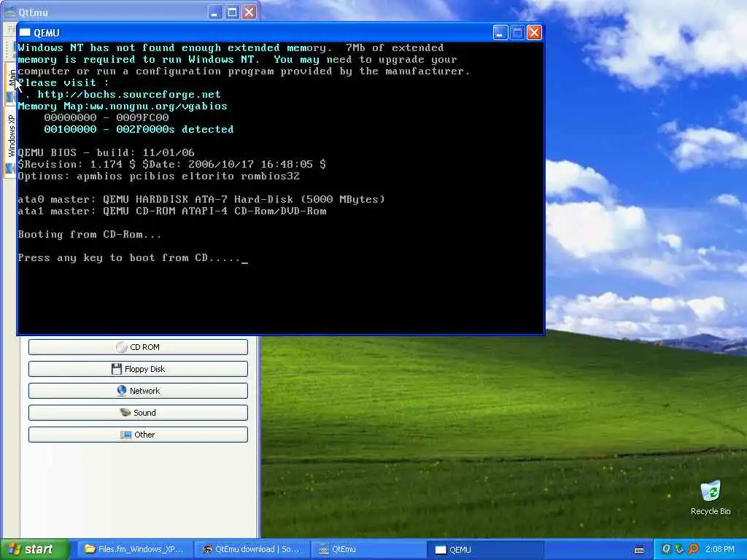The height and width of the screenshot is (560, 747).
Task: Click the QEMU window title bar icon
Action: coord(25,32)
